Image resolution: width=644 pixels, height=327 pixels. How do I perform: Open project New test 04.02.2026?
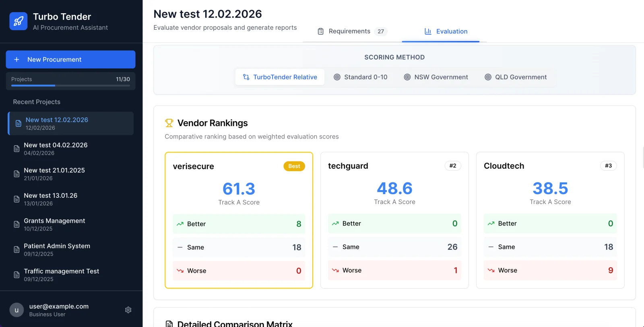(71, 149)
